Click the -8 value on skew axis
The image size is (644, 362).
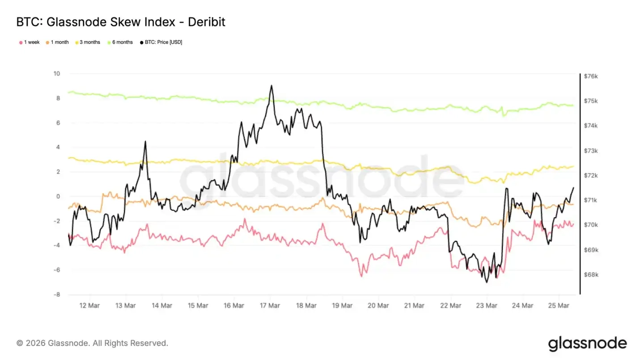coord(57,295)
